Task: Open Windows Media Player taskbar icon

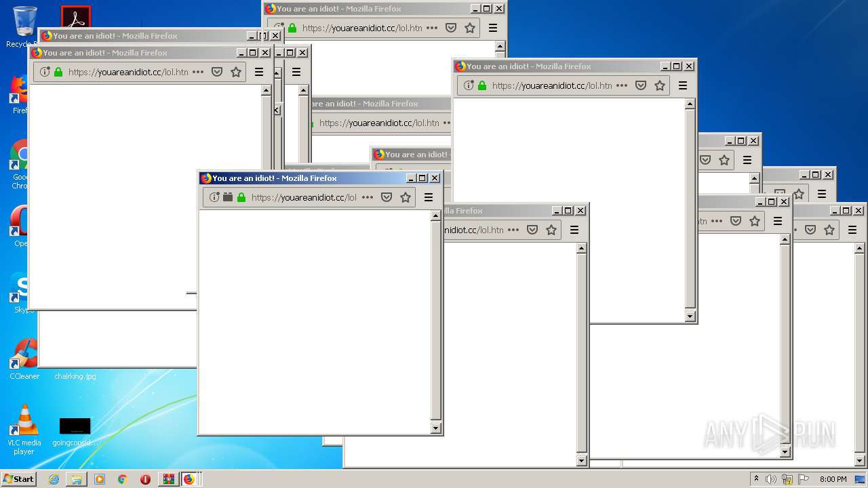Action: (100, 479)
